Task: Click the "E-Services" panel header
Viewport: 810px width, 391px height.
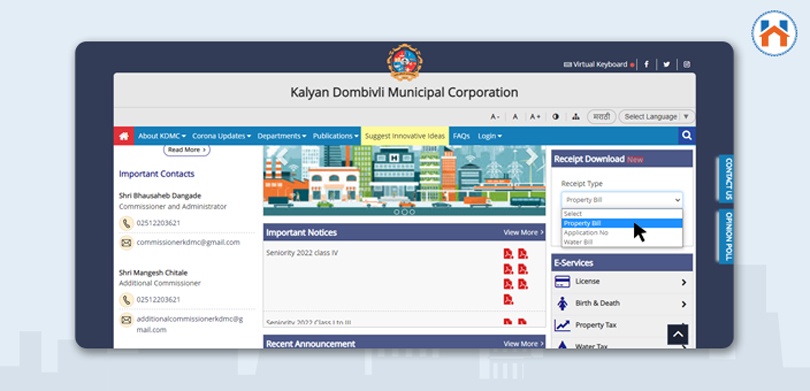Action: [x=622, y=263]
